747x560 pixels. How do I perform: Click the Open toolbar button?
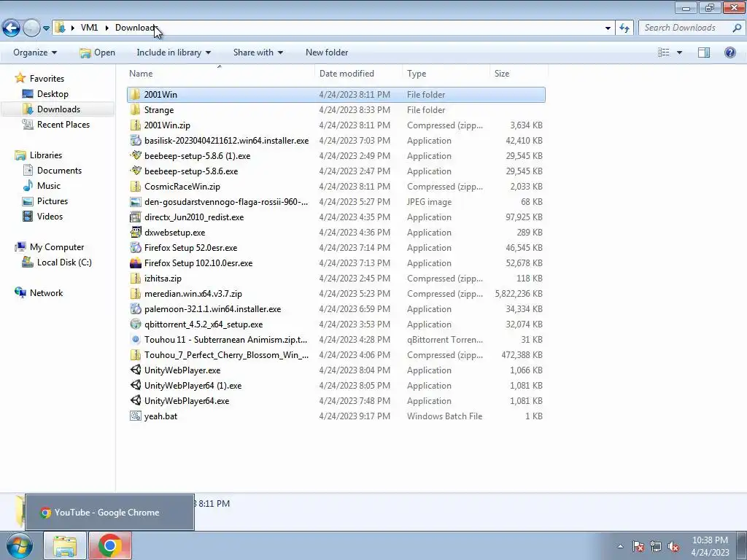click(98, 52)
